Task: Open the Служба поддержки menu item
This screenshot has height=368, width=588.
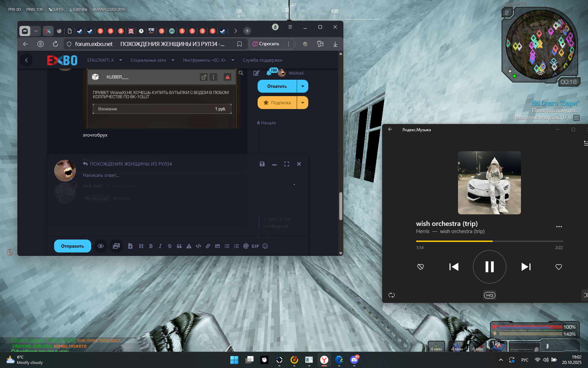Action: (x=262, y=60)
